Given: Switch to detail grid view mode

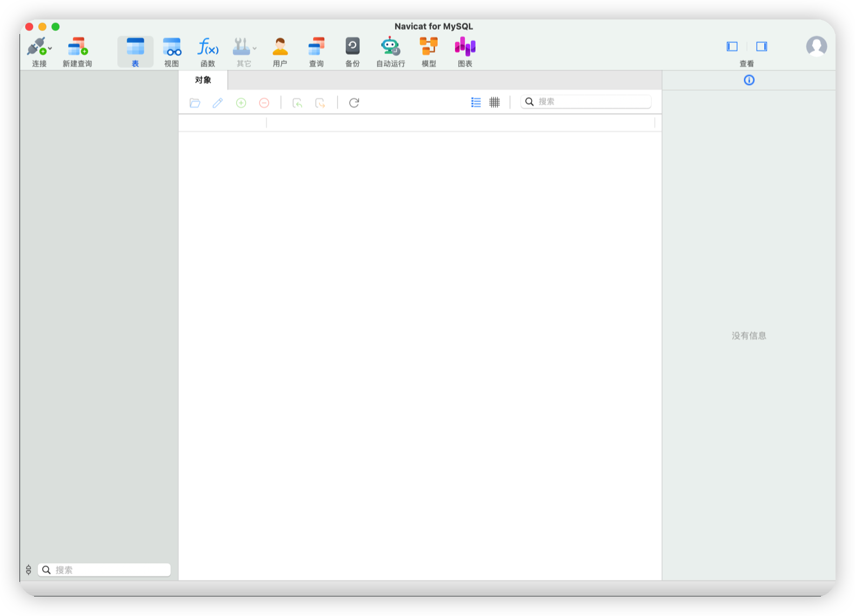Looking at the screenshot, I should click(x=495, y=102).
